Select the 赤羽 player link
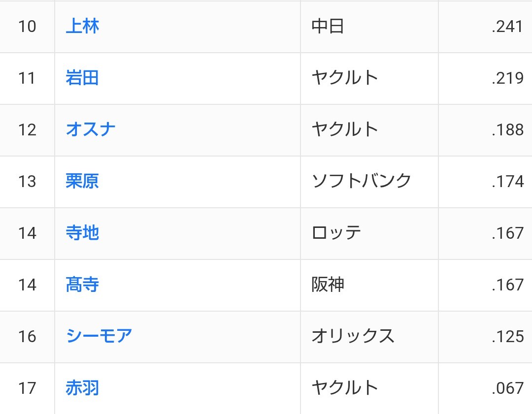Image resolution: width=532 pixels, height=414 pixels. (82, 388)
